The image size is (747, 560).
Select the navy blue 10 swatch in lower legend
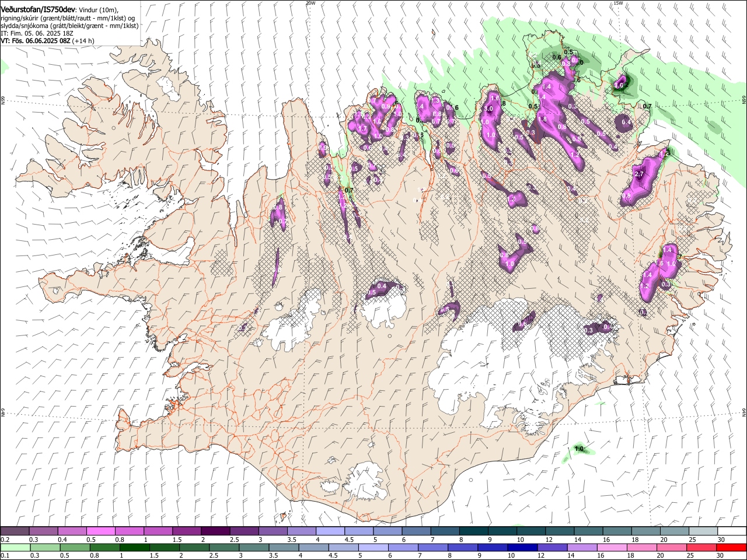pos(522,547)
